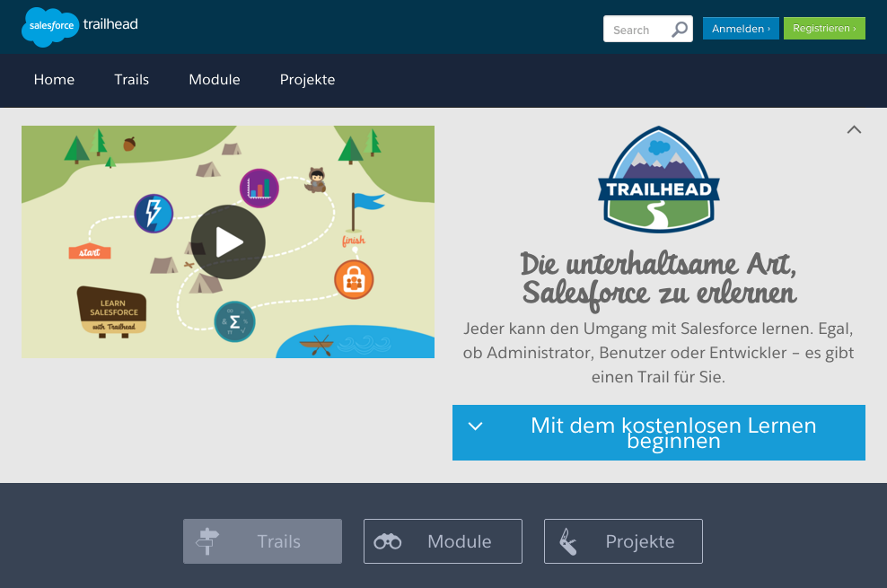Open the Module navigation item
This screenshot has height=588, width=887.
(215, 80)
